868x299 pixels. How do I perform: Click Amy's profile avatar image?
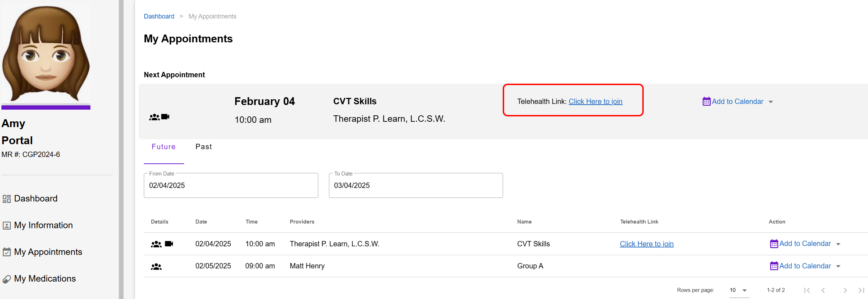(46, 53)
